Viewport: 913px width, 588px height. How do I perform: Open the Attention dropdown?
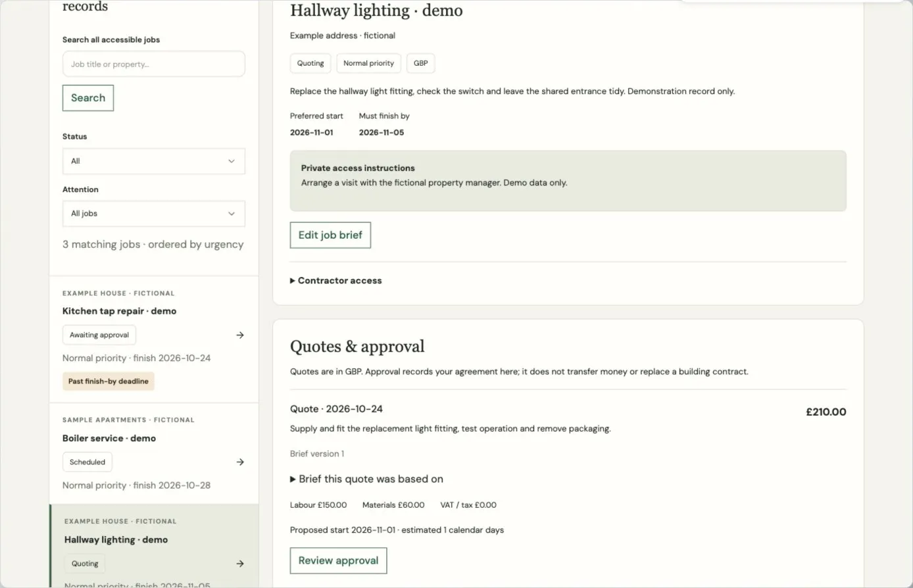click(x=154, y=214)
